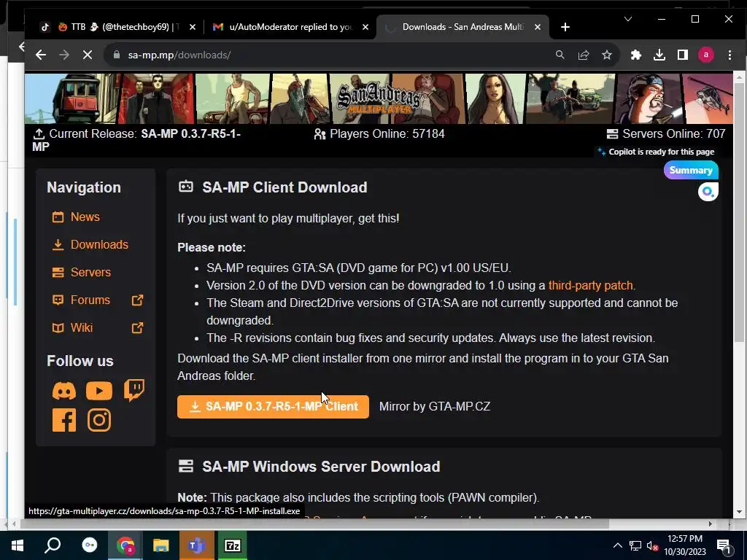This screenshot has height=560, width=747.
Task: Open the YouTube social icon
Action: [99, 391]
